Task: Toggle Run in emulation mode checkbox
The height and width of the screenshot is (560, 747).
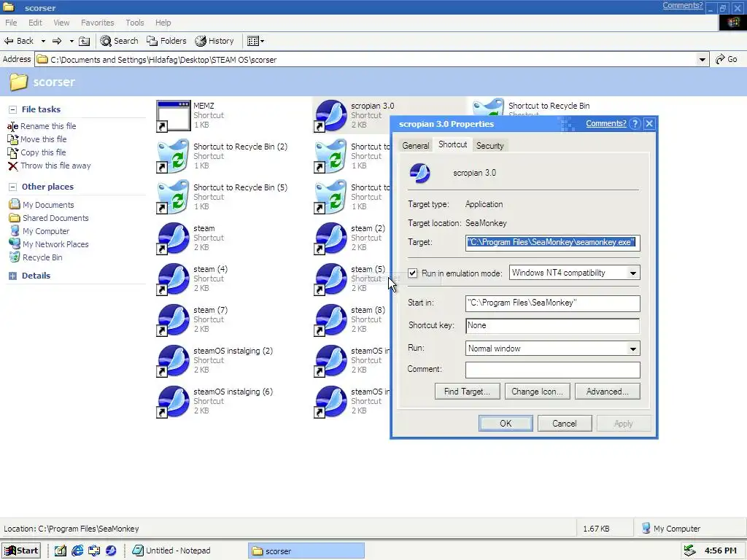Action: (x=413, y=273)
